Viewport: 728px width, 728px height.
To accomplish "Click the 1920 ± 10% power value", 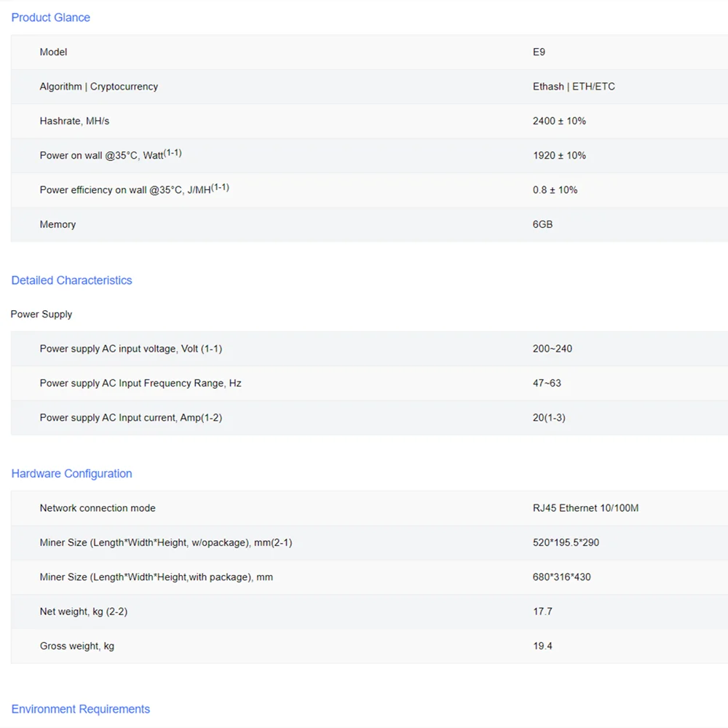I will click(x=559, y=156).
